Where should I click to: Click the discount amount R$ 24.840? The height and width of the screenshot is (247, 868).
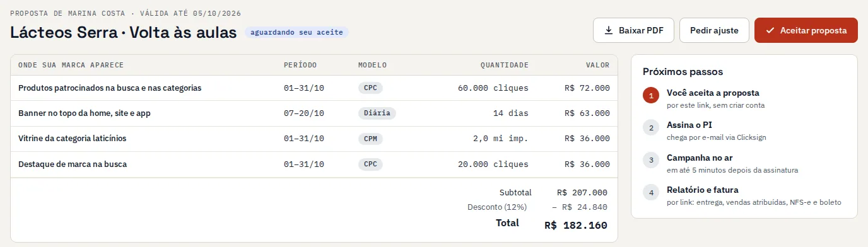[580, 207]
